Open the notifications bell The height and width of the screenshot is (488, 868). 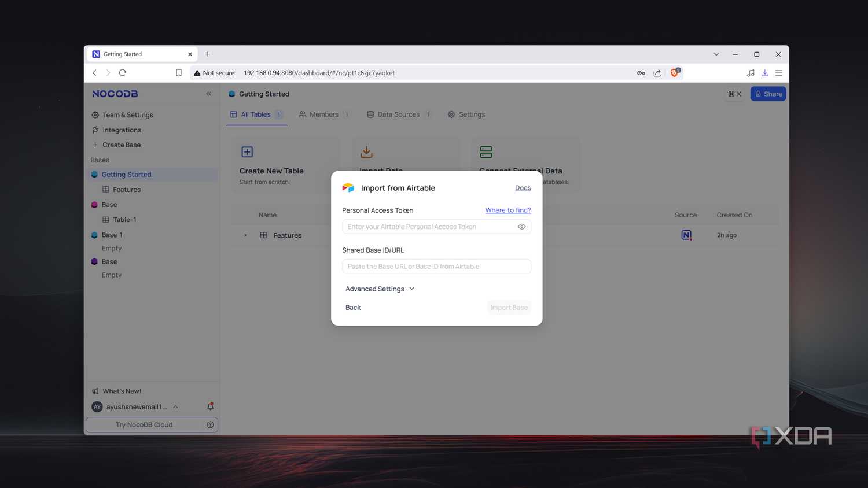pos(210,406)
